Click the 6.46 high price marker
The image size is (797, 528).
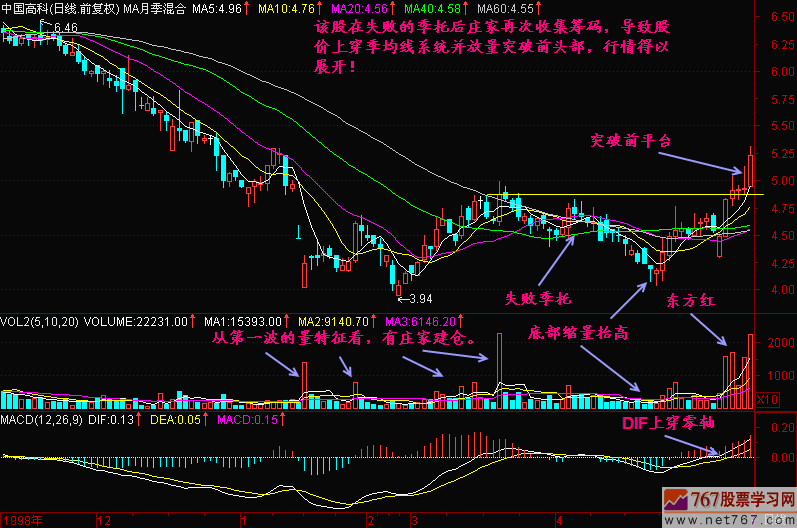[x=66, y=26]
